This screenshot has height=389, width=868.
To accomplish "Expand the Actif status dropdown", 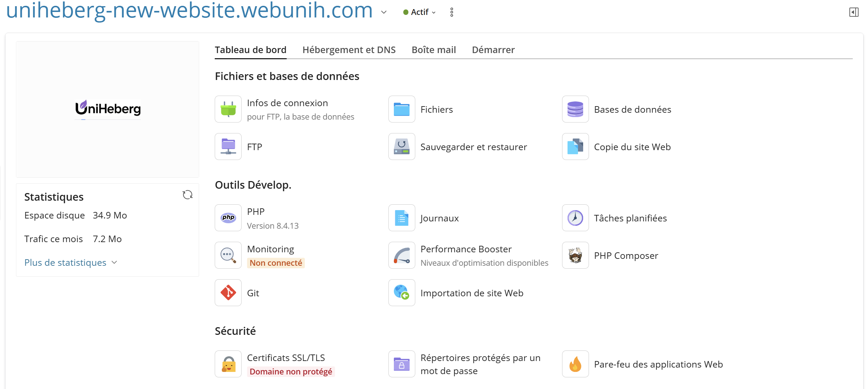I will [x=420, y=12].
